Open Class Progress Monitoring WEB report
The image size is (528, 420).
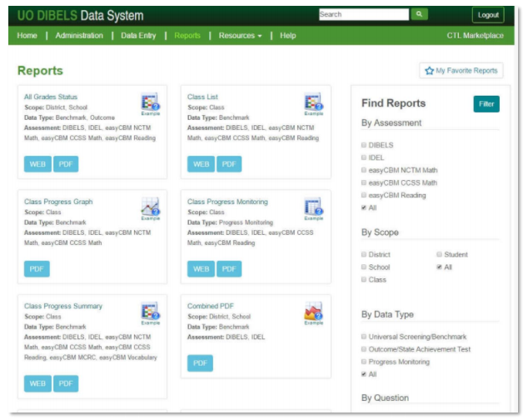[201, 269]
